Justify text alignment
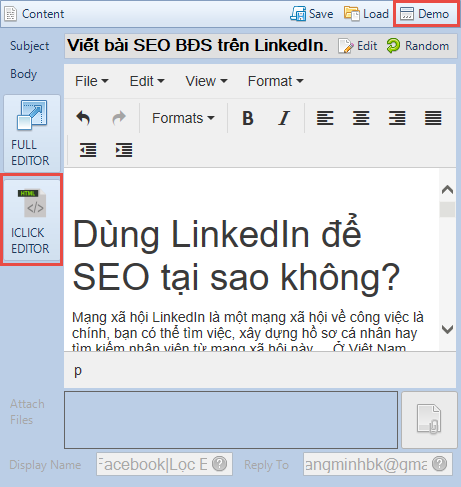 pos(433,118)
